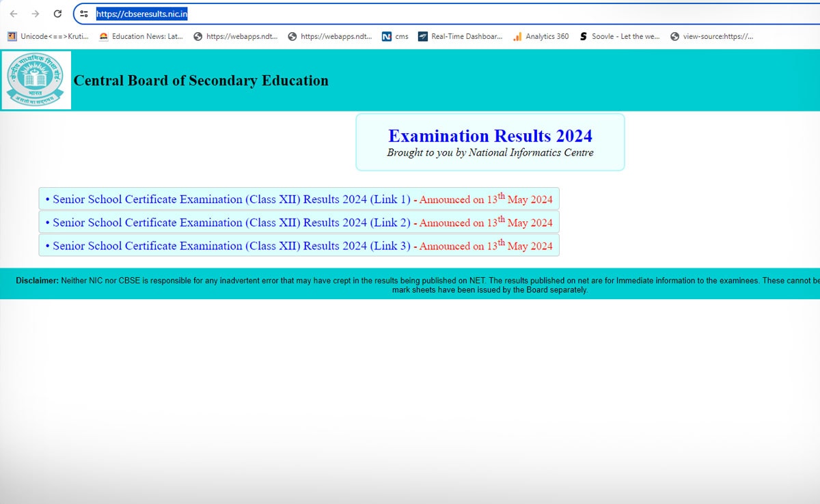Click the Analytics 360 bar chart favicon
This screenshot has width=820, height=504.
[517, 36]
